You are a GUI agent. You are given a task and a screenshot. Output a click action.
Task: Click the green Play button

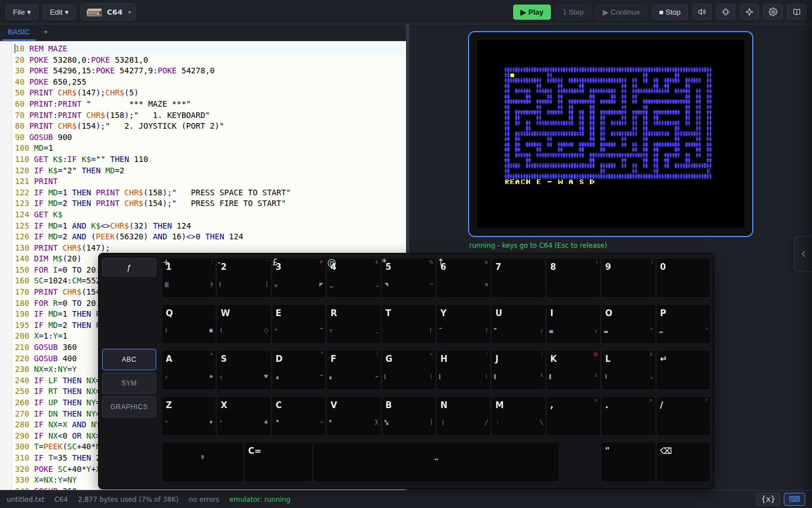[x=532, y=12]
